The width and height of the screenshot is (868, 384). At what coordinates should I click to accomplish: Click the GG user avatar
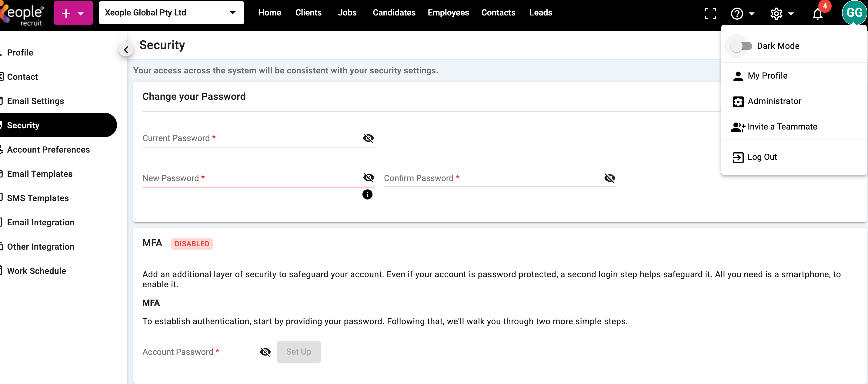(x=854, y=12)
